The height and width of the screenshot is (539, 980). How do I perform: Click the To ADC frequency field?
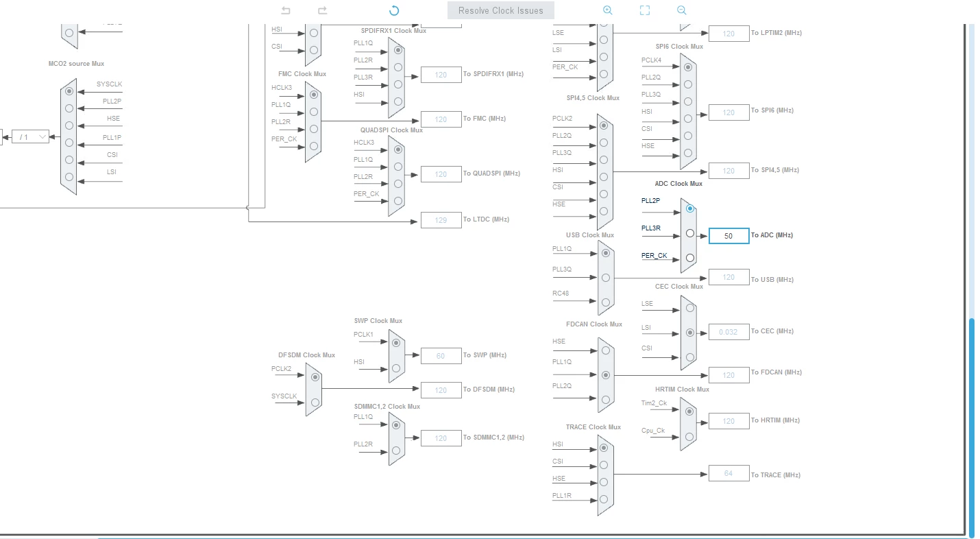(728, 236)
